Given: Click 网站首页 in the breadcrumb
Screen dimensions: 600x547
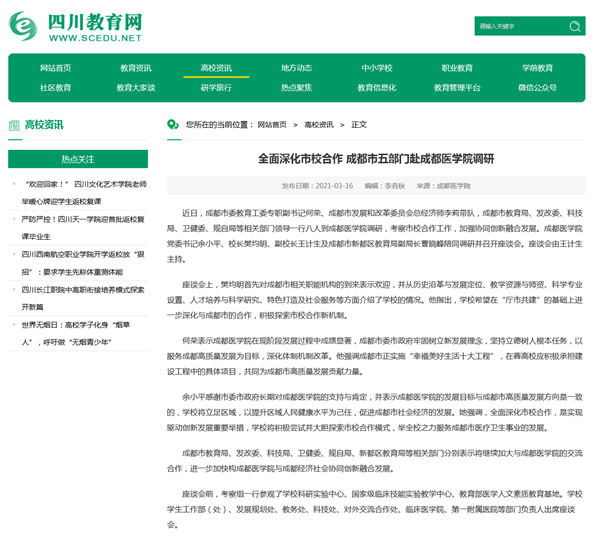Looking at the screenshot, I should pyautogui.click(x=272, y=125).
